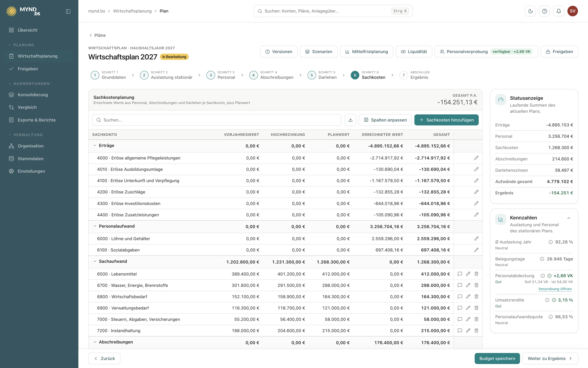
Task: Open notifications via the bell icon
Action: (559, 11)
